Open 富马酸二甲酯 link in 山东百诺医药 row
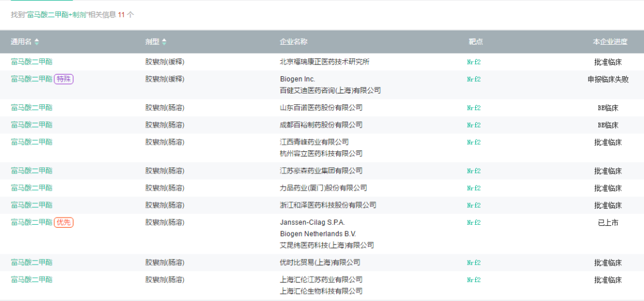This screenshot has height=301, width=644. click(x=32, y=108)
